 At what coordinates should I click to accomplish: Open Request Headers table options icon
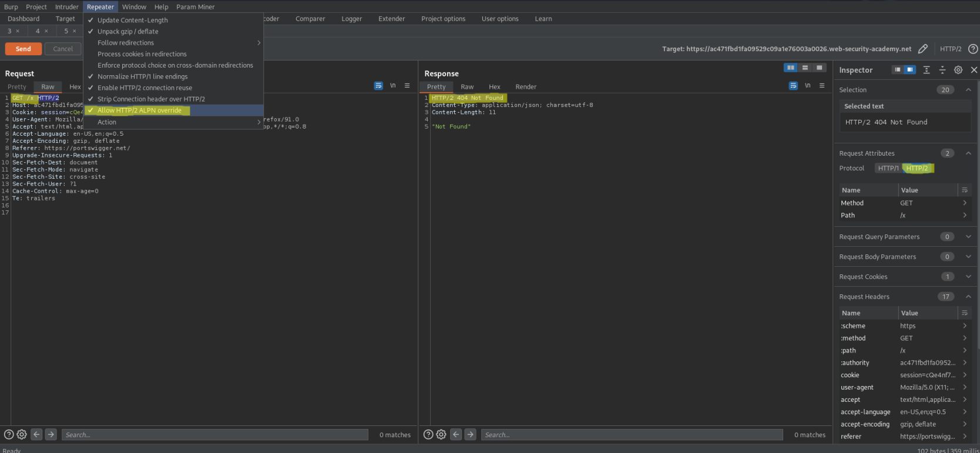coord(964,313)
